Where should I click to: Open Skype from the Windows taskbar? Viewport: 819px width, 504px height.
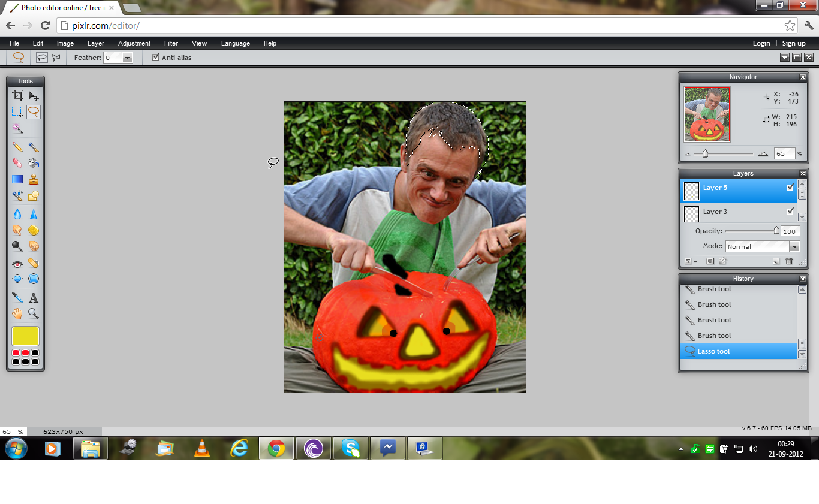pos(351,448)
